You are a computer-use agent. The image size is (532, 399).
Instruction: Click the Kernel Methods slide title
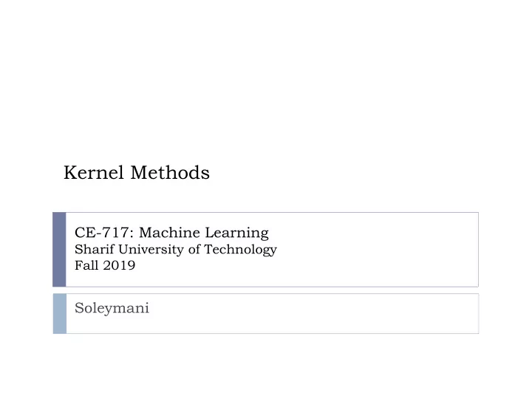tap(137, 173)
